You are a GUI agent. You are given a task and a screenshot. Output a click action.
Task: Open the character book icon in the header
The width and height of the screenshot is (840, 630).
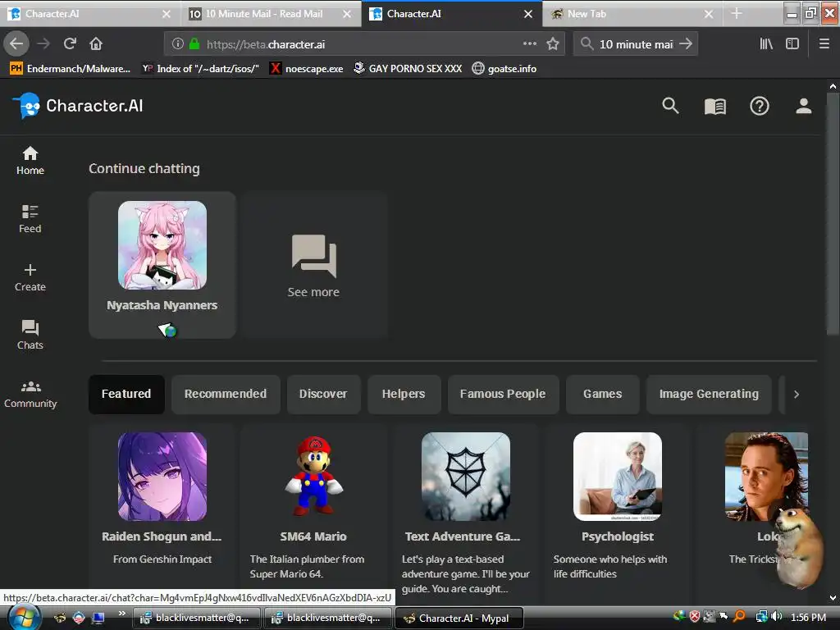coord(714,106)
